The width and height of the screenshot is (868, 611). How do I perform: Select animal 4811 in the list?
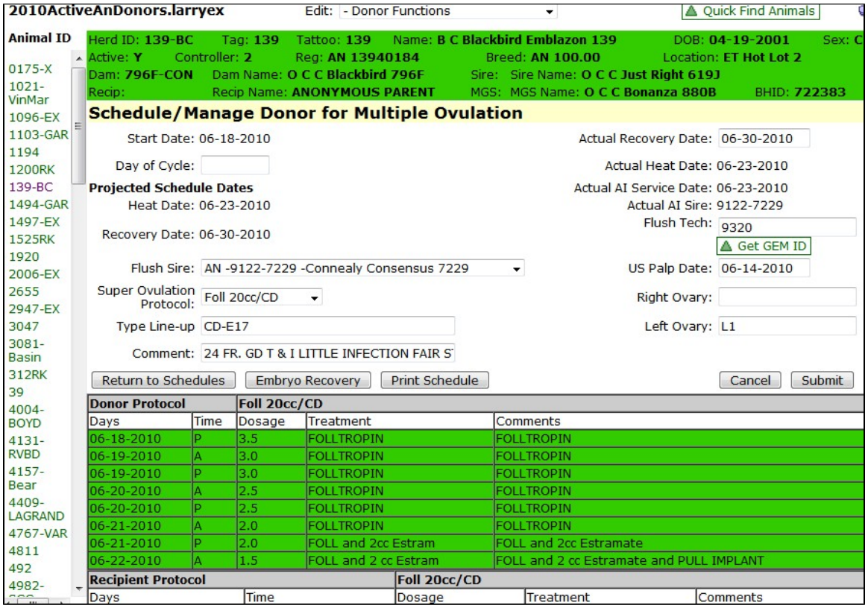pos(24,551)
